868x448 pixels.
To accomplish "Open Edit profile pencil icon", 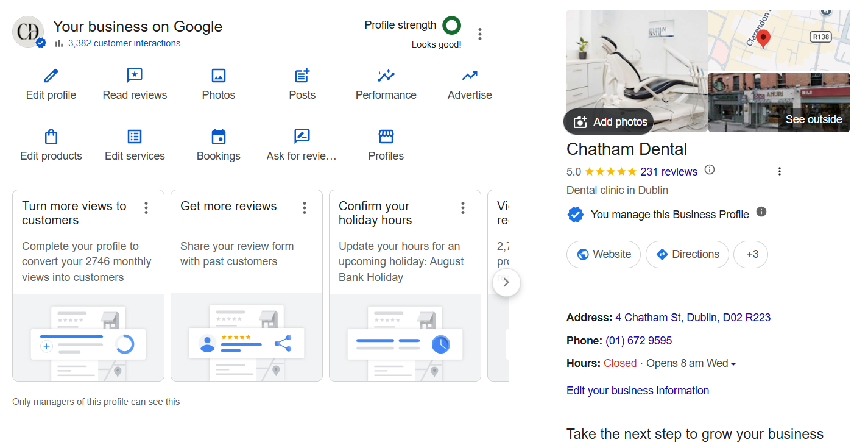I will [51, 76].
